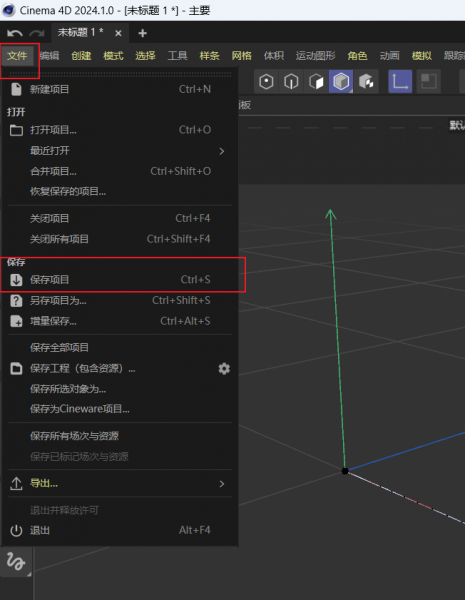465x600 pixels.
Task: Open the 样条 menu
Action: point(210,56)
